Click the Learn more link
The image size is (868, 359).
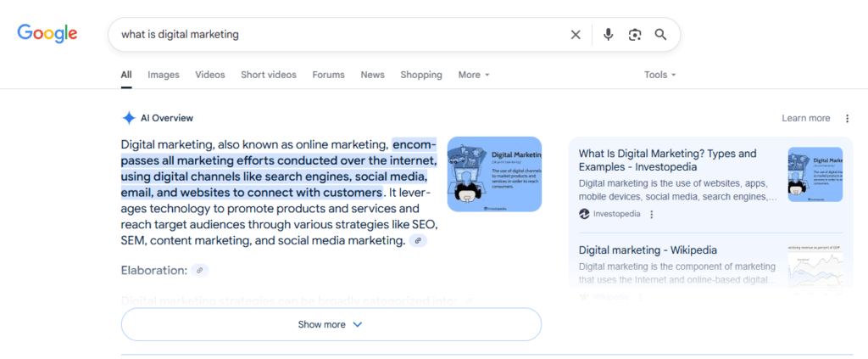[805, 118]
